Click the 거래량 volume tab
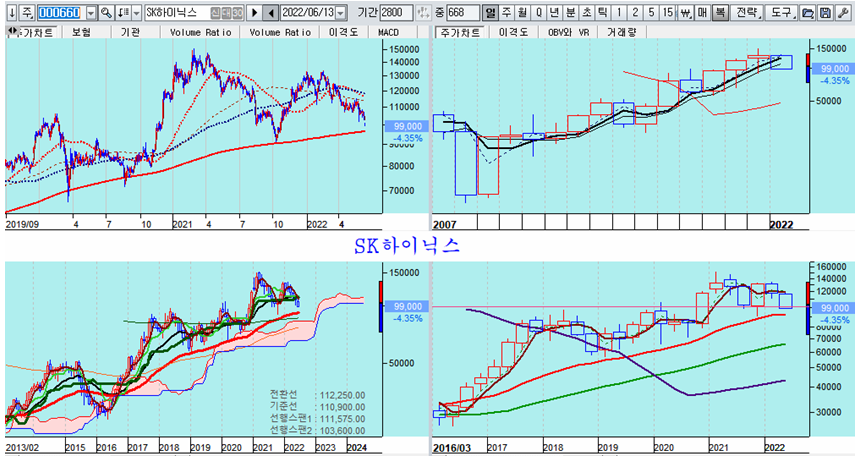The image size is (859, 459). [x=624, y=32]
